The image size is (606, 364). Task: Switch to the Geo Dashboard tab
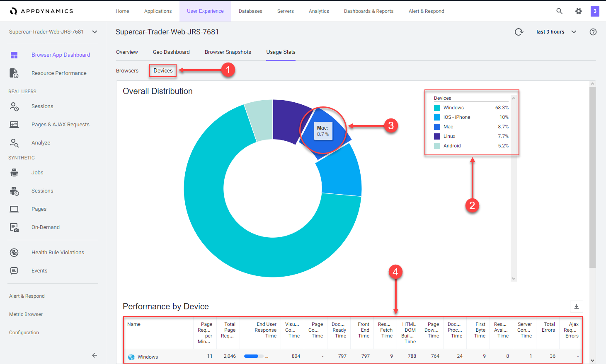click(171, 52)
